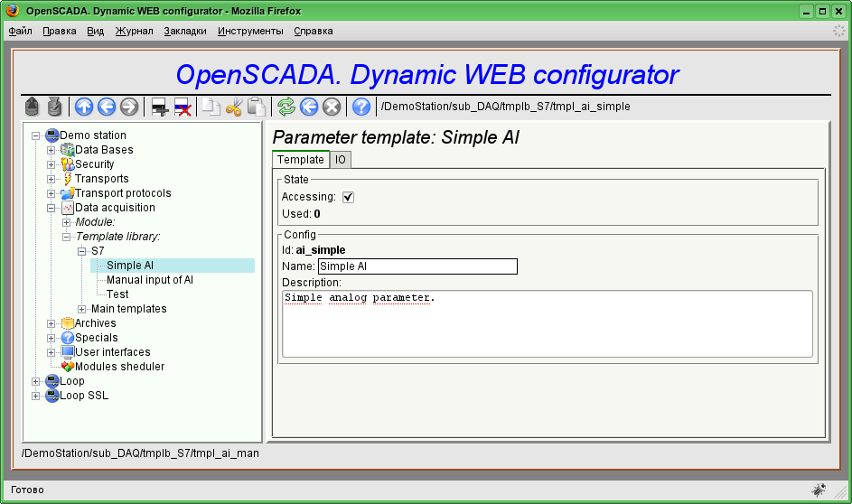
Task: Select the Loop SSL station label
Action: [84, 396]
